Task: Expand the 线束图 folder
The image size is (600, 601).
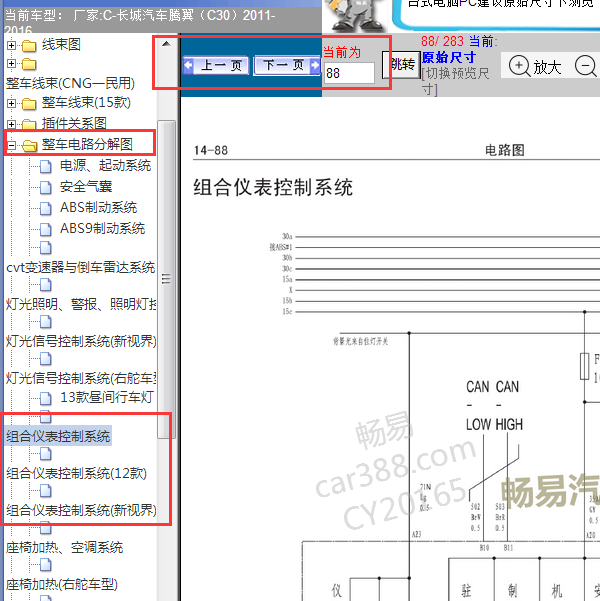Action: [x=12, y=46]
